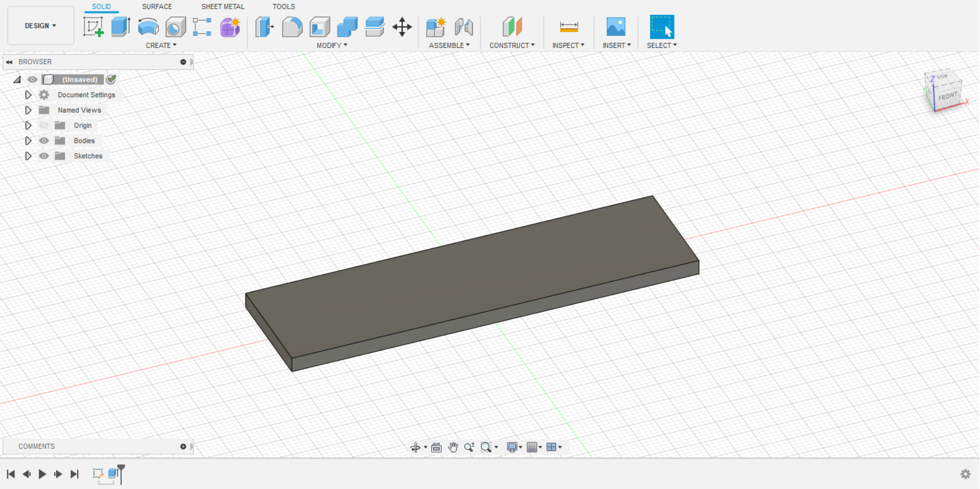Show the Origin folder

[44, 125]
